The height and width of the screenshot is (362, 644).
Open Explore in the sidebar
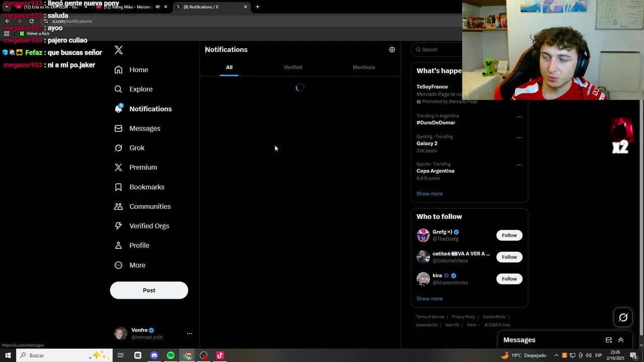point(133,89)
